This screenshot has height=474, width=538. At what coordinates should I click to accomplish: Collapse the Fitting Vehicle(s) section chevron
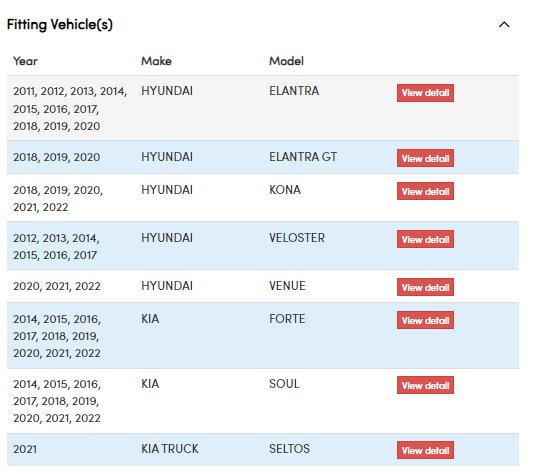504,25
